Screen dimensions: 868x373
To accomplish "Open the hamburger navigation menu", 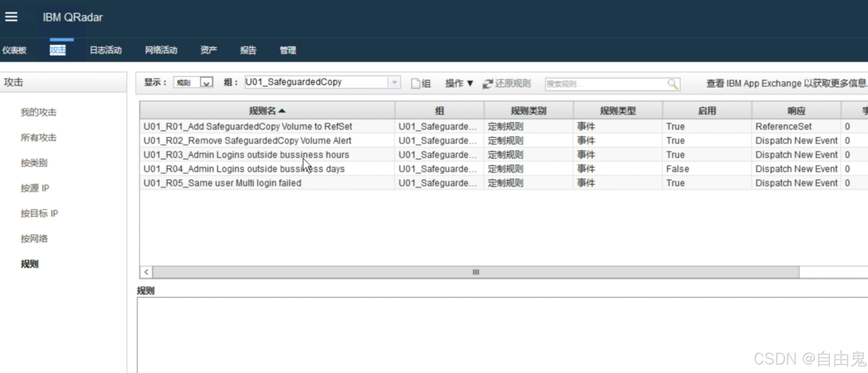I will coord(11,17).
